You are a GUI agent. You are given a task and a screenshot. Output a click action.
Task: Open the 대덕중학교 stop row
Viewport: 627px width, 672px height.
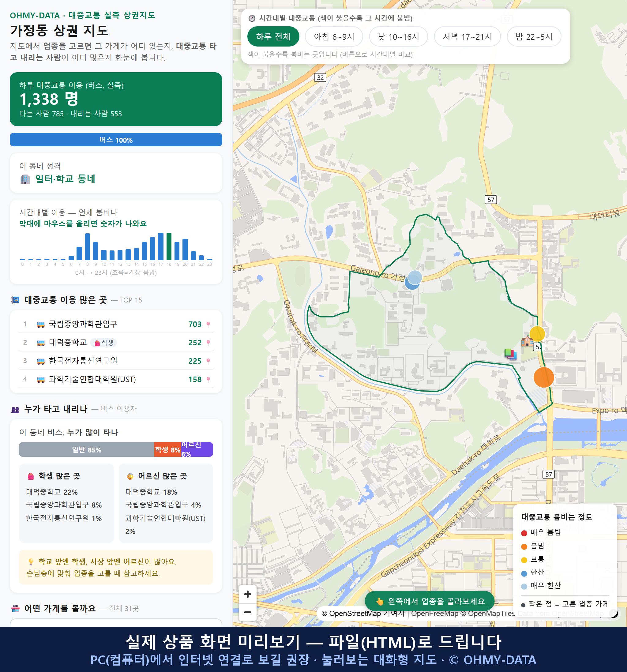116,342
